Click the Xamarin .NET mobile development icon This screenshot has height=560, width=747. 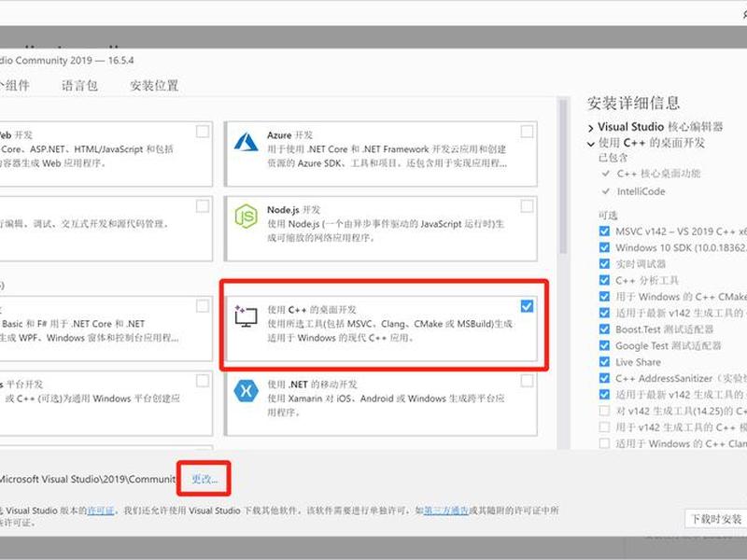tap(246, 391)
